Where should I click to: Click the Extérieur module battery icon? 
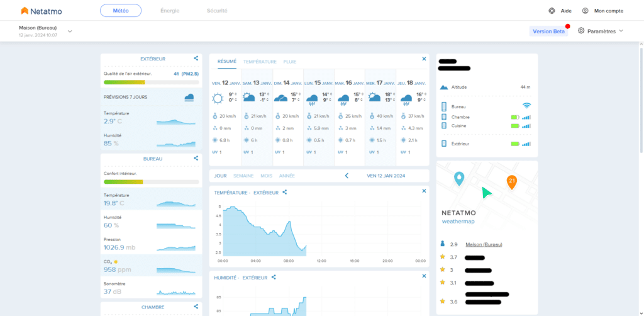click(x=515, y=144)
